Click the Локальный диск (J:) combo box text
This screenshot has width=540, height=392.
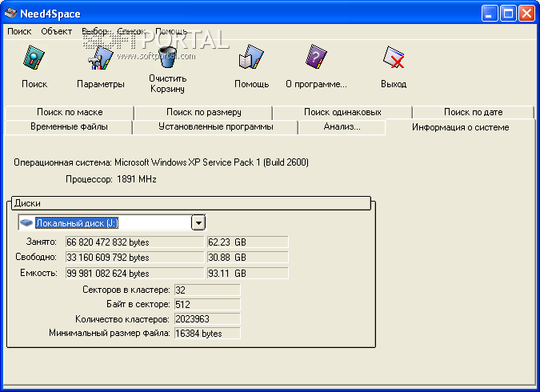click(x=77, y=223)
